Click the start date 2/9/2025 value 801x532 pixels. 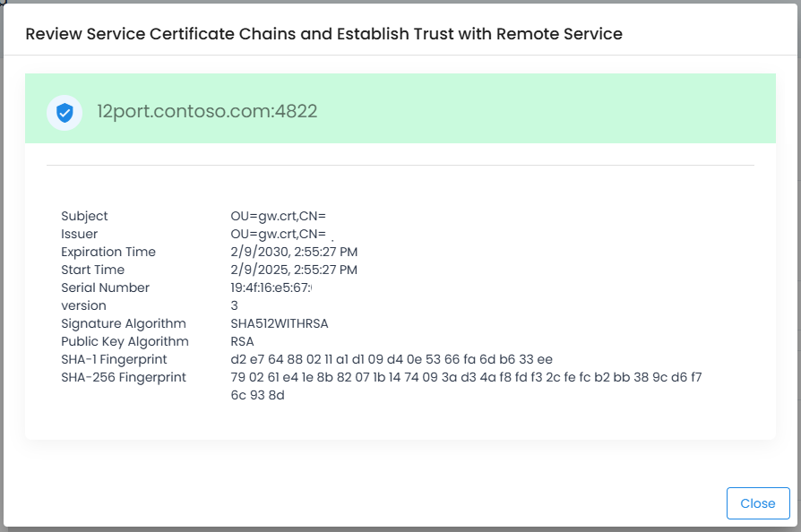click(x=294, y=270)
